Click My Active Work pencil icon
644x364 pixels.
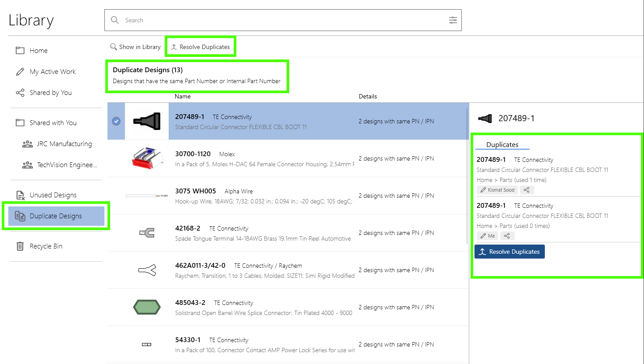pos(20,71)
